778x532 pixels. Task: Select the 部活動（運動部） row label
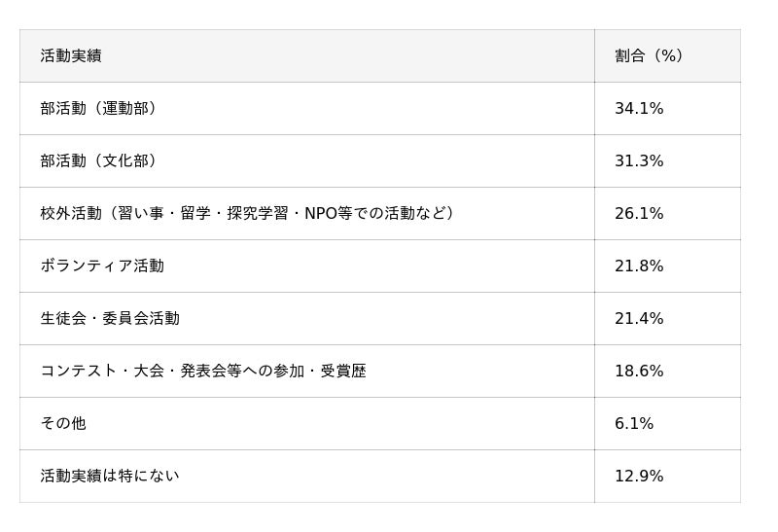pyautogui.click(x=99, y=109)
